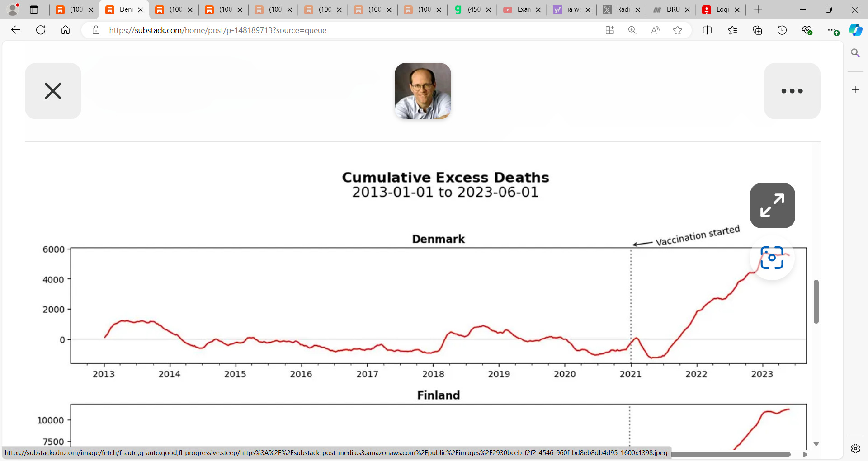Viewport: 868px width, 461px height.
Task: Click the 2021 axis label
Action: 630,374
